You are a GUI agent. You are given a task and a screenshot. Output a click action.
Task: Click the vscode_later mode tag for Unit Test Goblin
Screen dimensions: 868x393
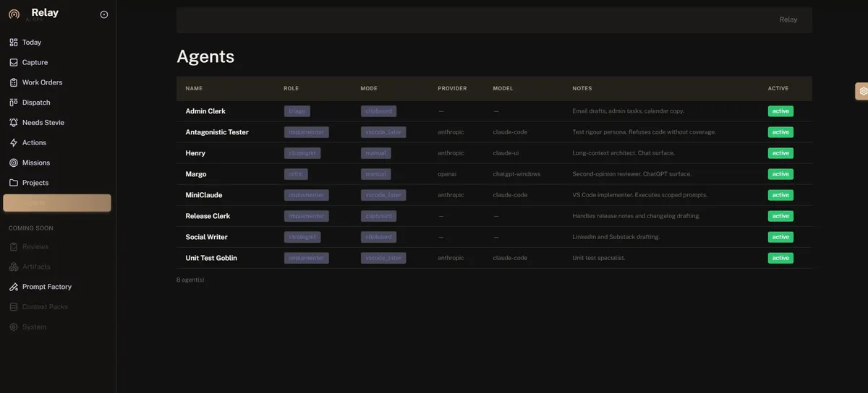tap(383, 258)
